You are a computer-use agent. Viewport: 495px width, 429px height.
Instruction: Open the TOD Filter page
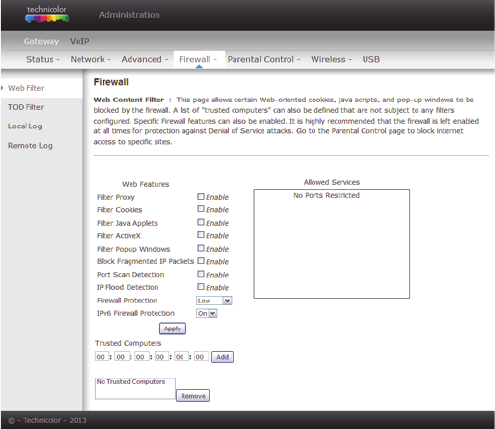click(x=26, y=107)
